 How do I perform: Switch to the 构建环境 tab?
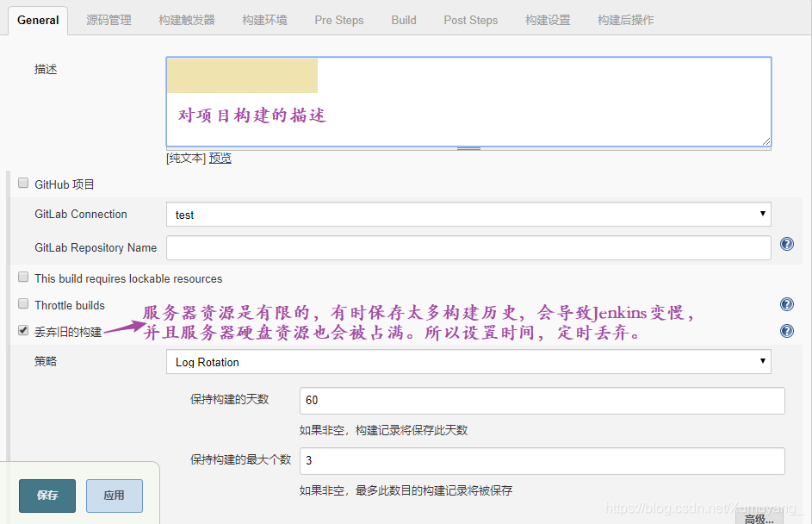tap(264, 20)
